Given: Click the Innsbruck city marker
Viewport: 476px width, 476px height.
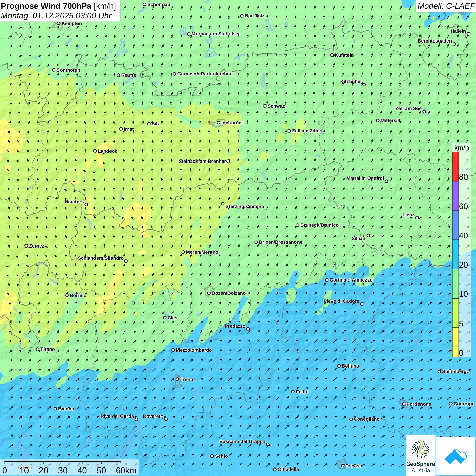Looking at the screenshot, I should pos(219,123).
